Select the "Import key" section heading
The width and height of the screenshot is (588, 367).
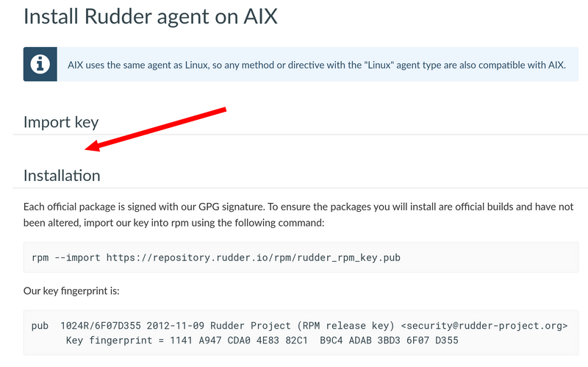(61, 122)
